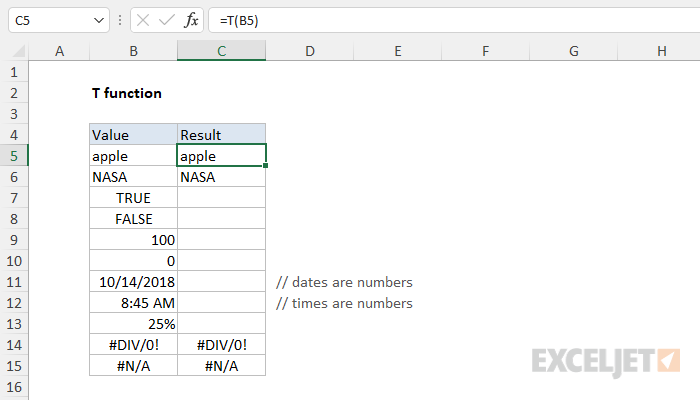Click the cell containing 25%
700x400 pixels.
133,324
